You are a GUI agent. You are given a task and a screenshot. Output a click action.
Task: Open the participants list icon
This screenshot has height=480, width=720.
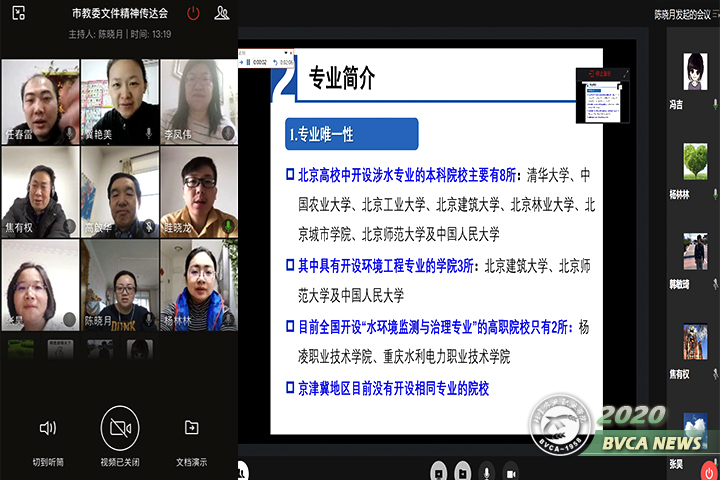coord(221,13)
